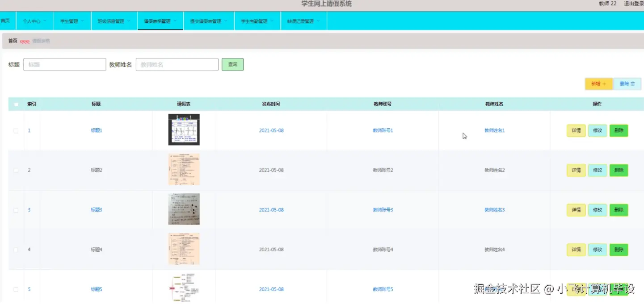The image size is (644, 304).
Task: Click the 教师账号4 cell
Action: (383, 250)
